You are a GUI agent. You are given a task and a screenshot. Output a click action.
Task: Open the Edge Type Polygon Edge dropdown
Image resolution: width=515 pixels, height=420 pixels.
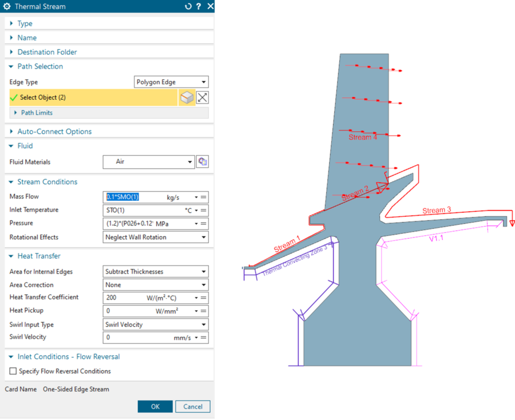pyautogui.click(x=171, y=81)
